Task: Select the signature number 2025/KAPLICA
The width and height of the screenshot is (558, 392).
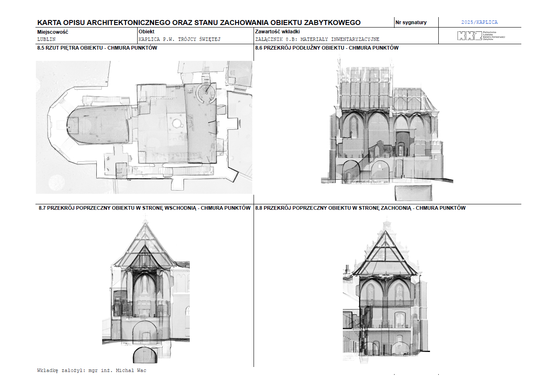Action: (479, 22)
